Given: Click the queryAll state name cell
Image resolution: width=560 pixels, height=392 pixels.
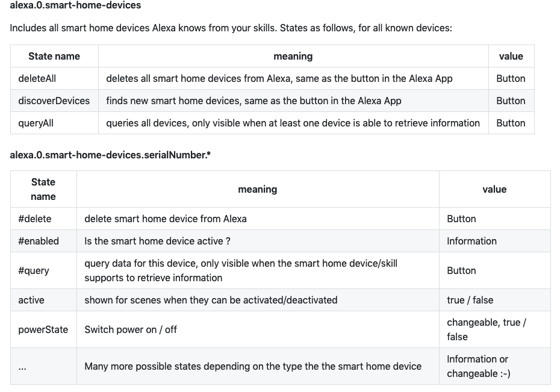Looking at the screenshot, I should click(36, 123).
